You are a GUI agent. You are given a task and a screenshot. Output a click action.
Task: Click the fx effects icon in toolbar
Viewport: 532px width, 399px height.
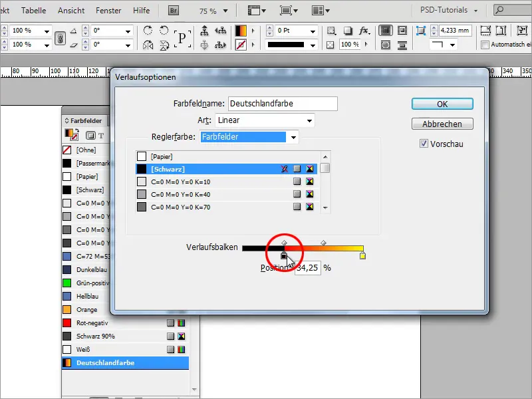coord(364,31)
